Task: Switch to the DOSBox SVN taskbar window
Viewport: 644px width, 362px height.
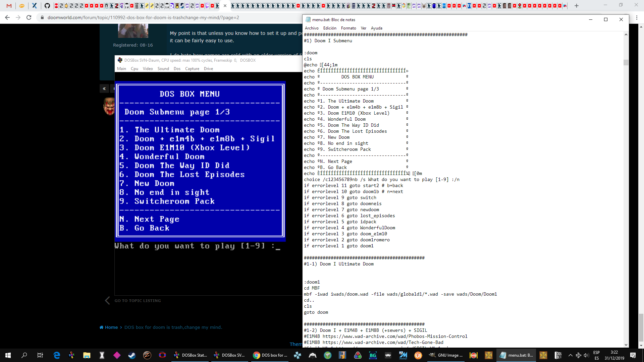Action: pos(230,355)
